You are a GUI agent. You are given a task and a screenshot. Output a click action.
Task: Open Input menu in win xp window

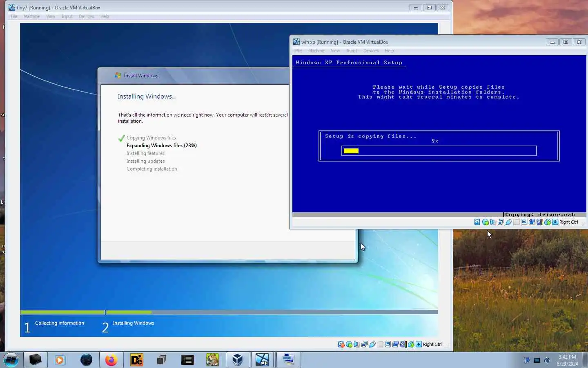(352, 51)
